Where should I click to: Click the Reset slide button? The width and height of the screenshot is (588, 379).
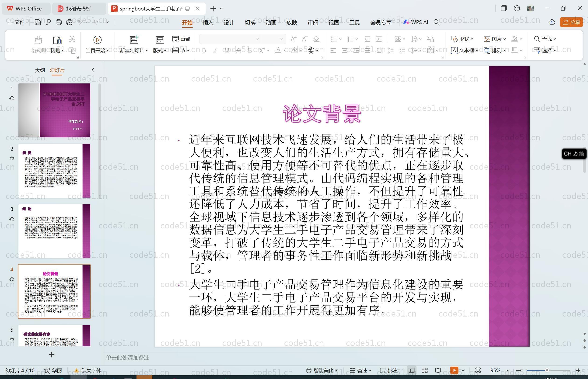181,39
